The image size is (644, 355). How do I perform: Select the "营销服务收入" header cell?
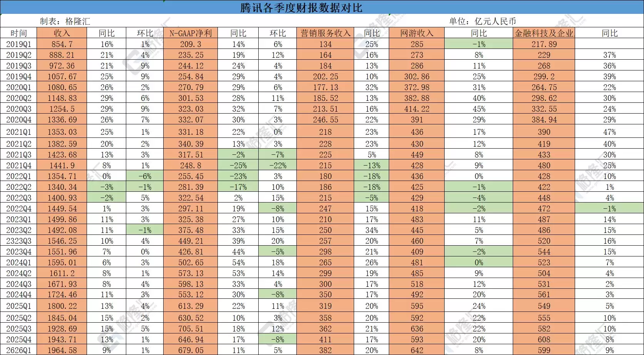325,33
